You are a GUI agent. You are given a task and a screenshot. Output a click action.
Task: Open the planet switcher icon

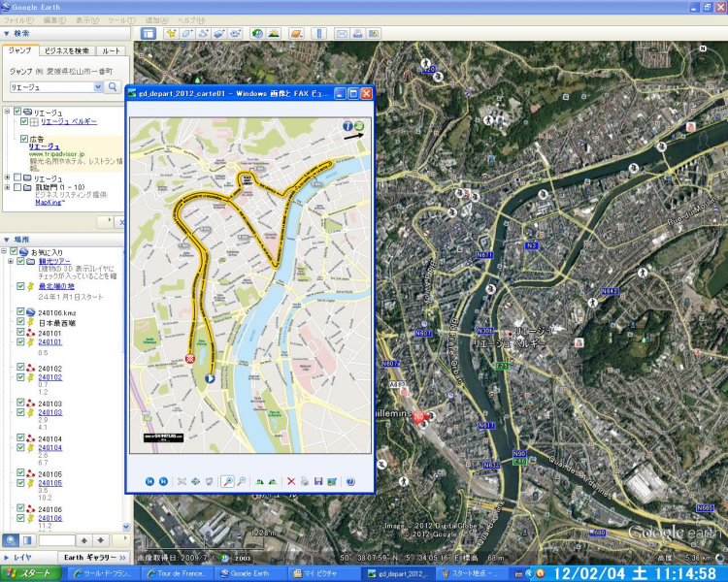[x=296, y=33]
